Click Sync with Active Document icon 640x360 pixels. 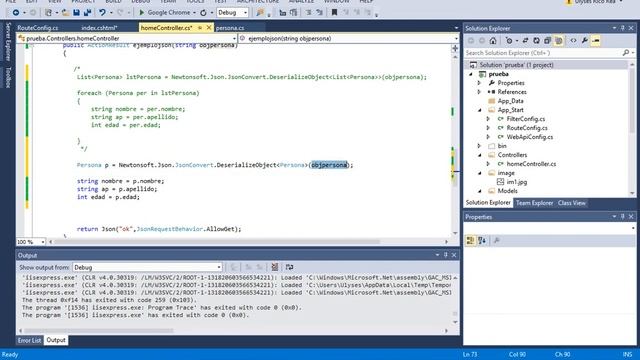tap(525, 40)
